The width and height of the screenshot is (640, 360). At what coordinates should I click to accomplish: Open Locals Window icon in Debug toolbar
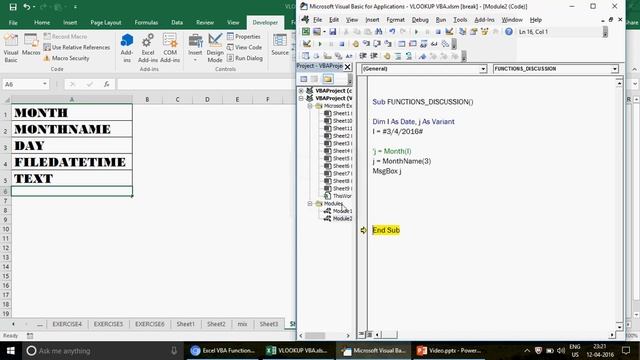coord(402,44)
